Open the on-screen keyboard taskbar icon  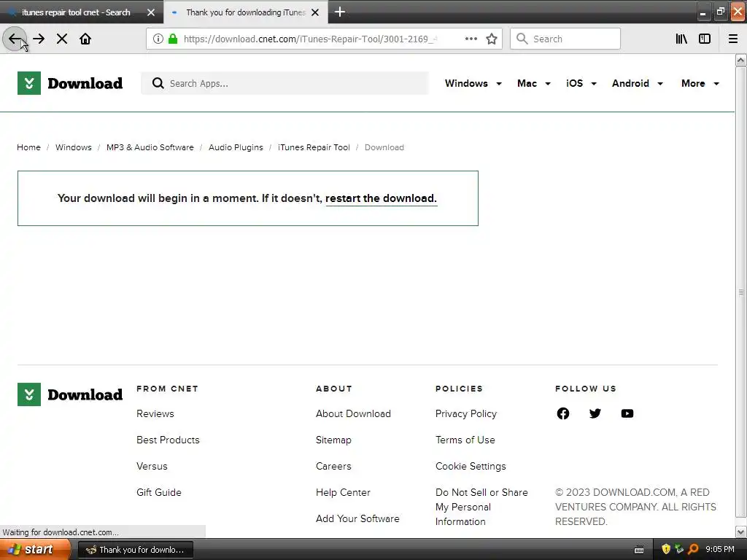[639, 550]
